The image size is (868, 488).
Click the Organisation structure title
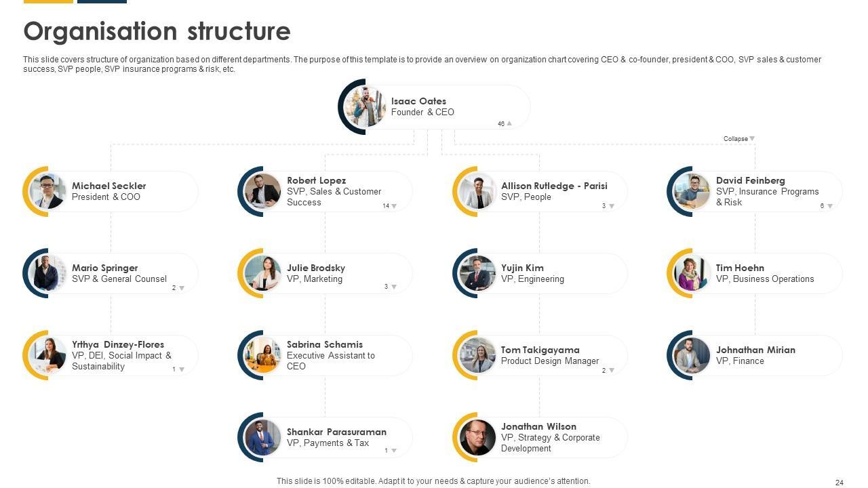point(157,32)
